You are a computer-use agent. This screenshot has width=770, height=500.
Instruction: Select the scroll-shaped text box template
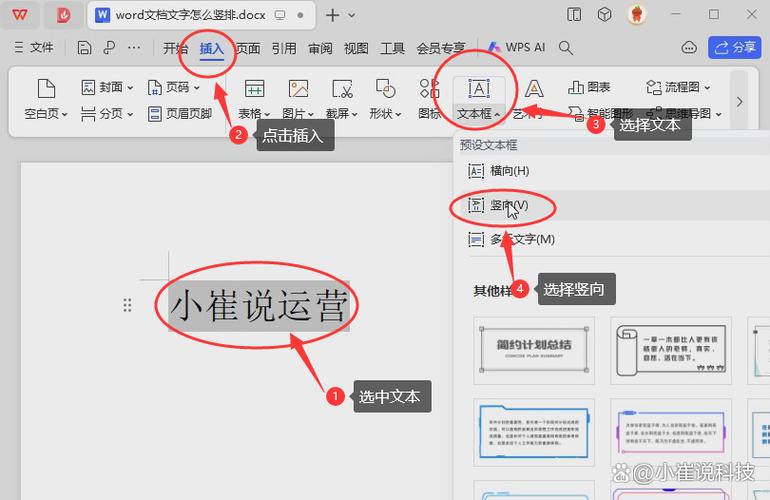pos(671,350)
